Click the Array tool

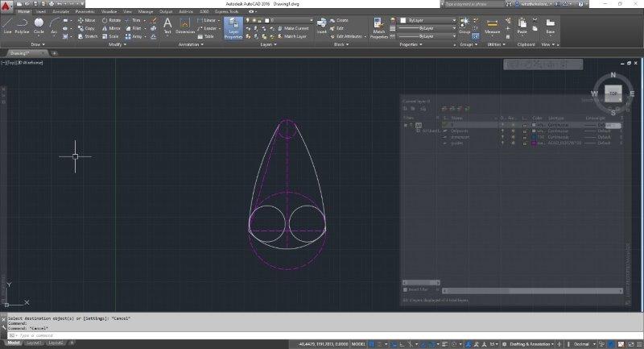[134, 36]
